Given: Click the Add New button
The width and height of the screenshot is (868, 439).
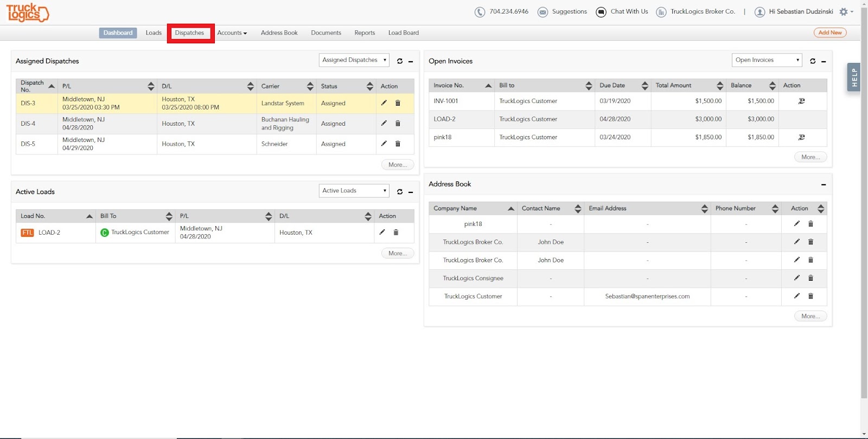Looking at the screenshot, I should 830,33.
